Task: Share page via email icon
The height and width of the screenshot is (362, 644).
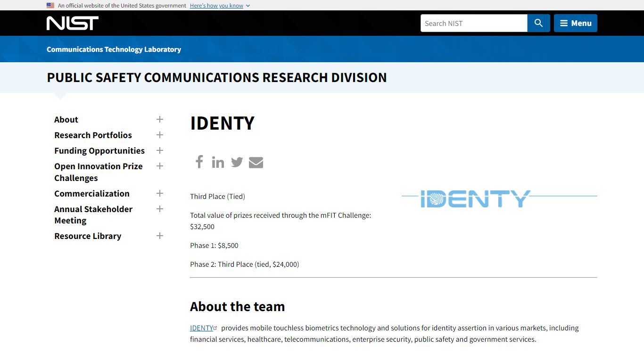Action: click(256, 162)
